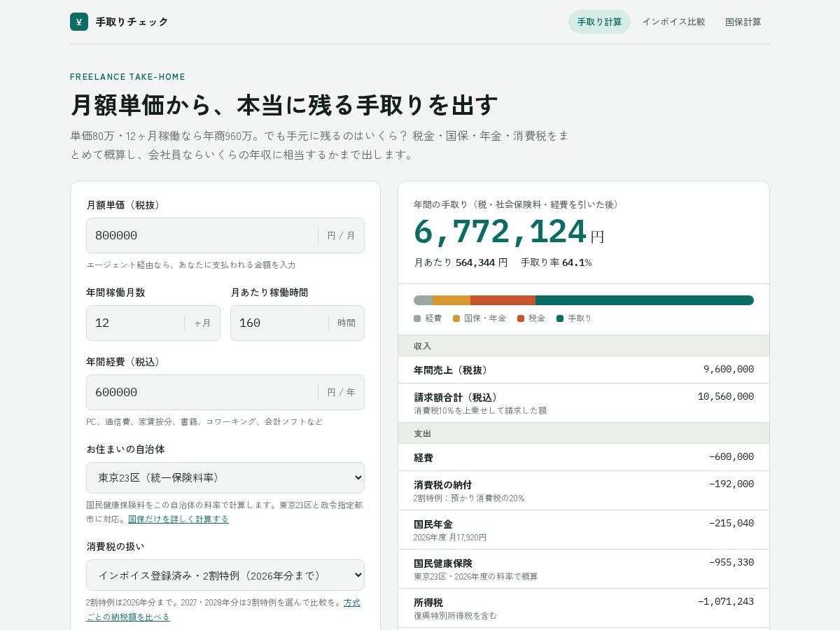Select the 消費税の納付 value −192,000
The height and width of the screenshot is (630, 840).
coord(731,484)
